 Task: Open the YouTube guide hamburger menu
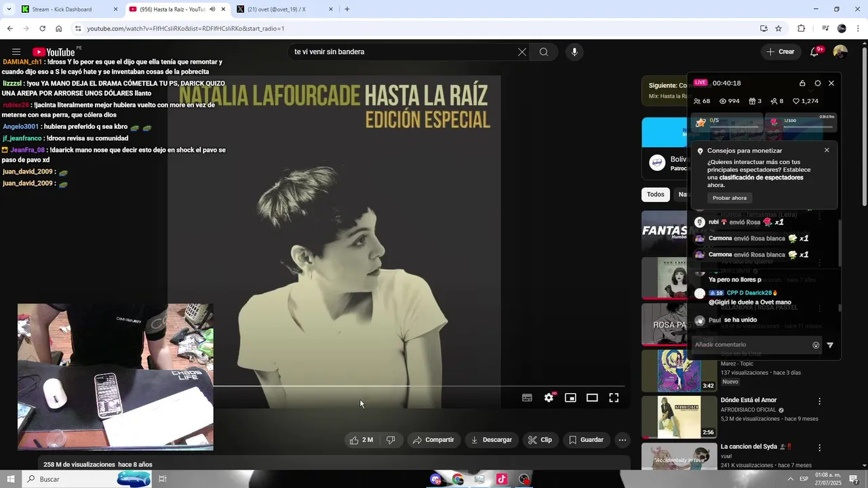[16, 52]
